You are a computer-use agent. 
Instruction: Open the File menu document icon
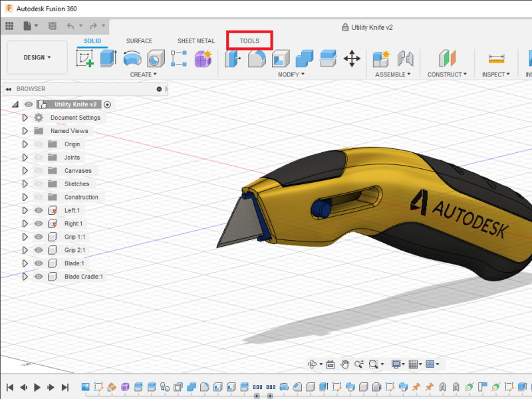pyautogui.click(x=27, y=26)
